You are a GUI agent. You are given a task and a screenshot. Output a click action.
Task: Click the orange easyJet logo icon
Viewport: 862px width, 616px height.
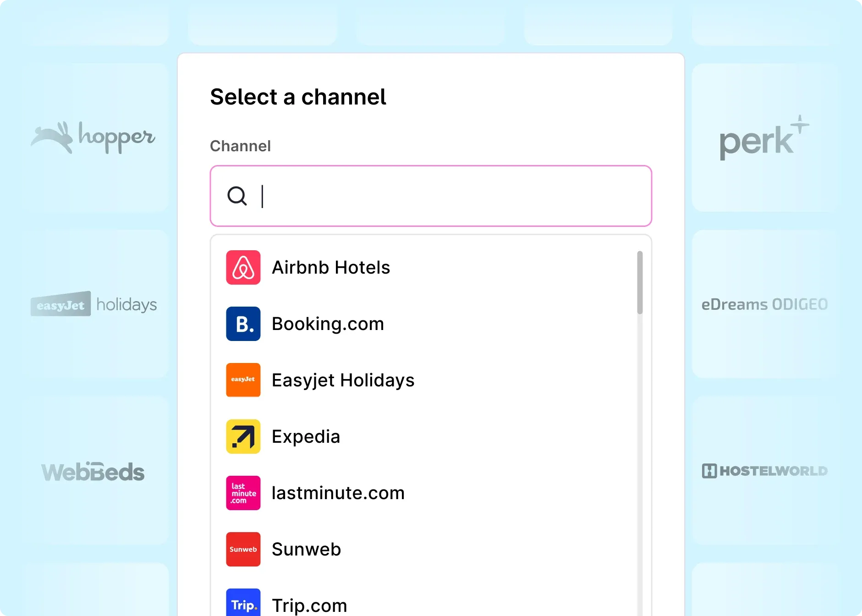tap(243, 380)
